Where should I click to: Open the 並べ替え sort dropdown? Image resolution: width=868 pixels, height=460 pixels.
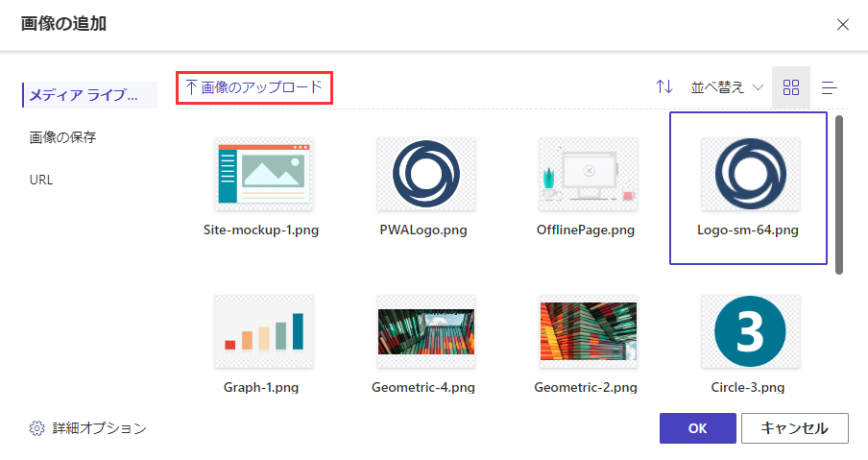coord(727,87)
